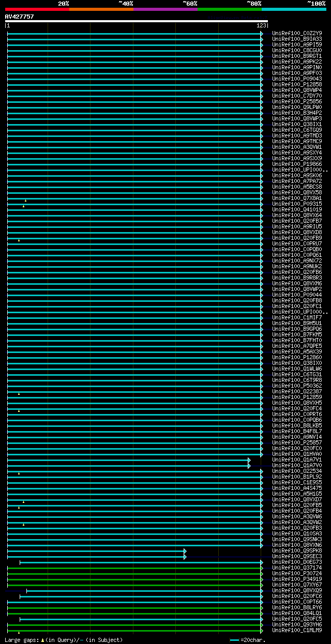Click label UniRef100_Q8VWP4

point(297,90)
